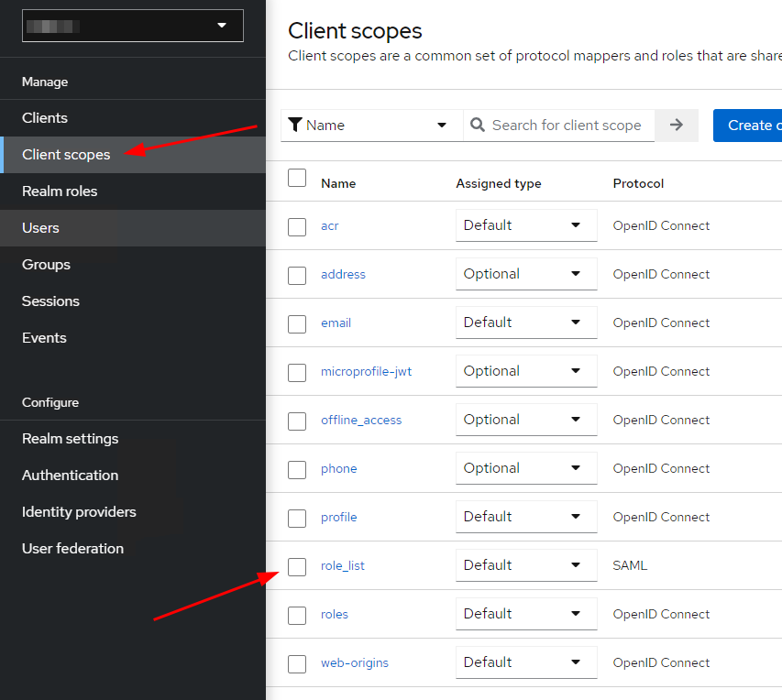Viewport: 782px width, 700px height.
Task: Click the magnifier search icon
Action: pyautogui.click(x=478, y=126)
